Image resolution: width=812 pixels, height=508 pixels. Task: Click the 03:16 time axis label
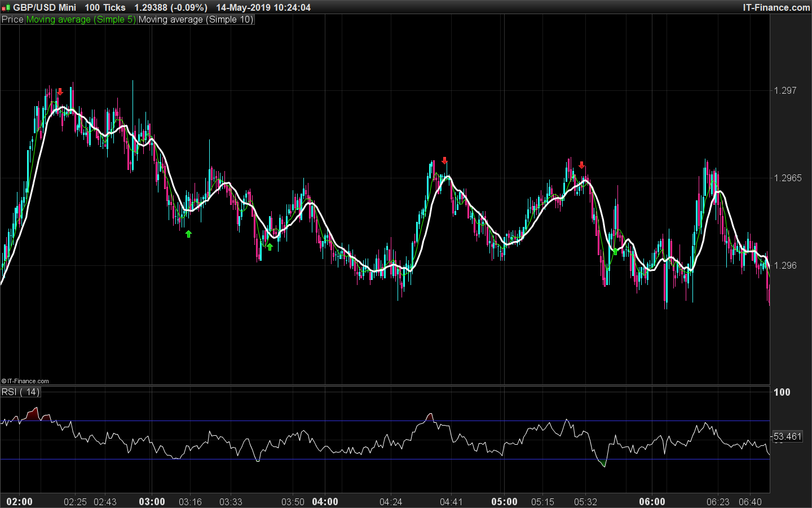tap(191, 502)
